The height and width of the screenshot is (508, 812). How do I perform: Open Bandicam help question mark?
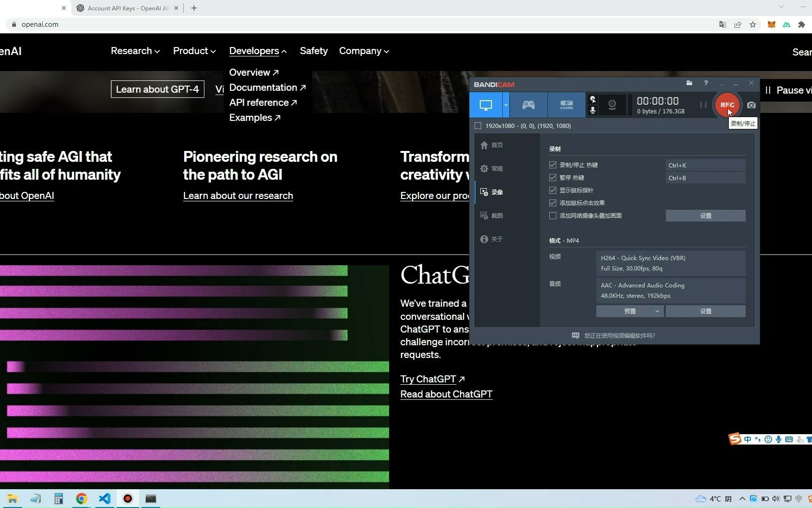pos(706,83)
